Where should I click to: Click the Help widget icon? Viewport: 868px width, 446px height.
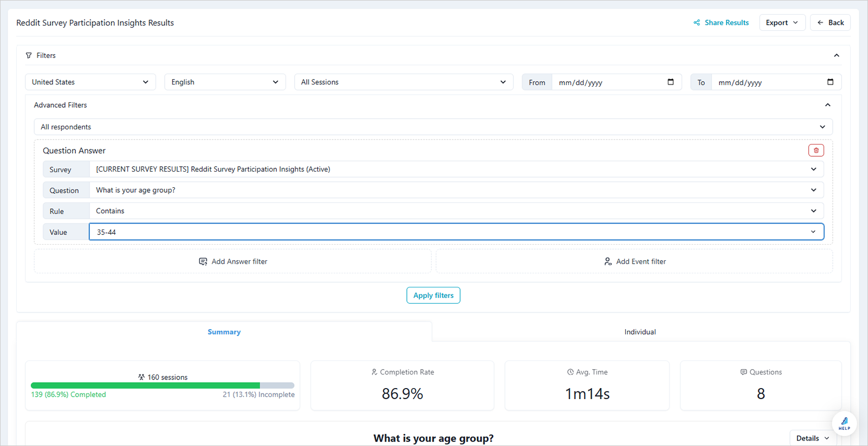click(844, 423)
